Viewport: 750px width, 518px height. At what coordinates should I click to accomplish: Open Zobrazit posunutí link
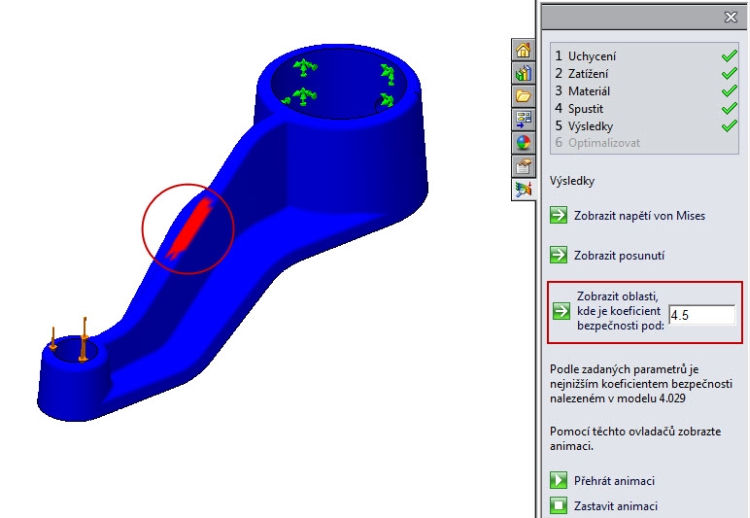click(x=619, y=255)
